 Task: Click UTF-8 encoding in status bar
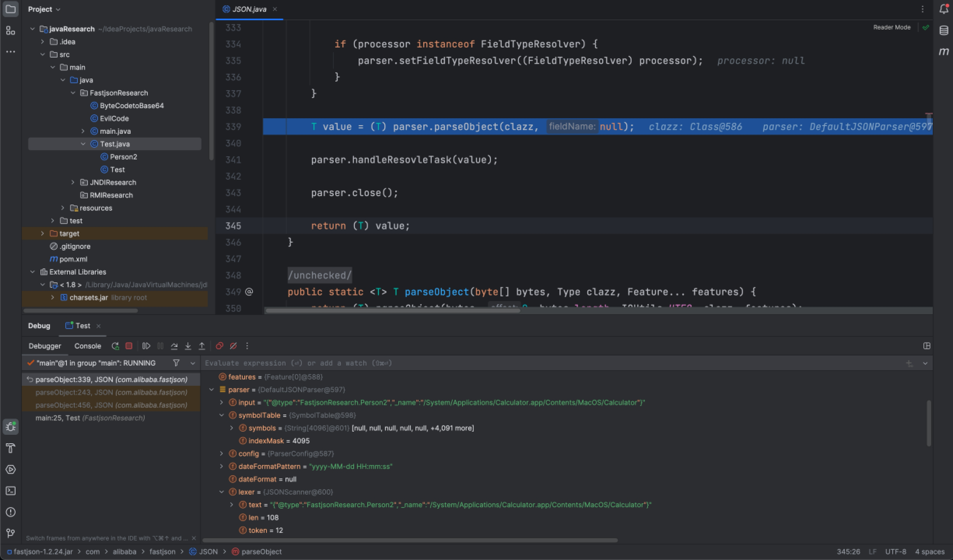[895, 551]
